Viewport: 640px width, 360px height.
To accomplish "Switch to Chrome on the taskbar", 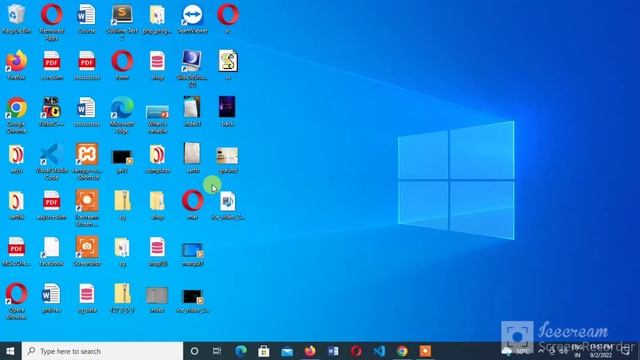I will pyautogui.click(x=402, y=351).
